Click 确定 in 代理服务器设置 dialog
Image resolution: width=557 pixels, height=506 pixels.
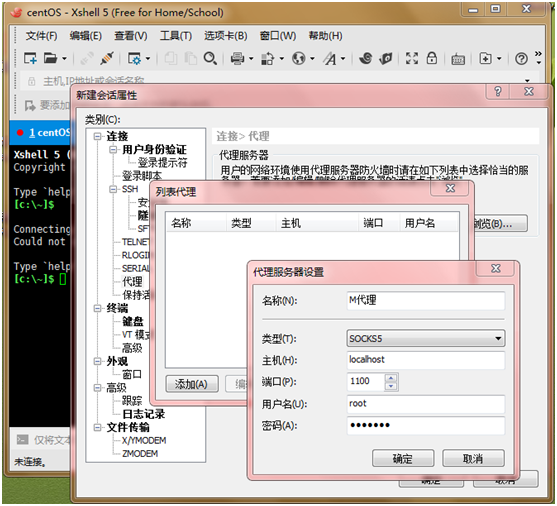pyautogui.click(x=403, y=458)
